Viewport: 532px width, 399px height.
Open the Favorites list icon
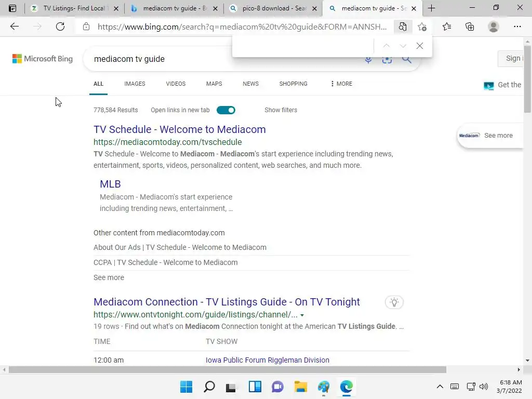coord(446,26)
